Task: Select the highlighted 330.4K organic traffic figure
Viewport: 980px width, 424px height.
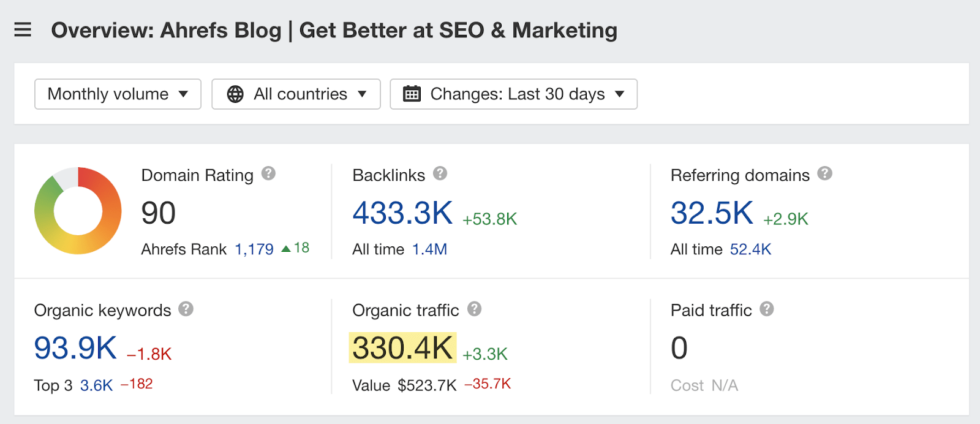Action: [401, 348]
